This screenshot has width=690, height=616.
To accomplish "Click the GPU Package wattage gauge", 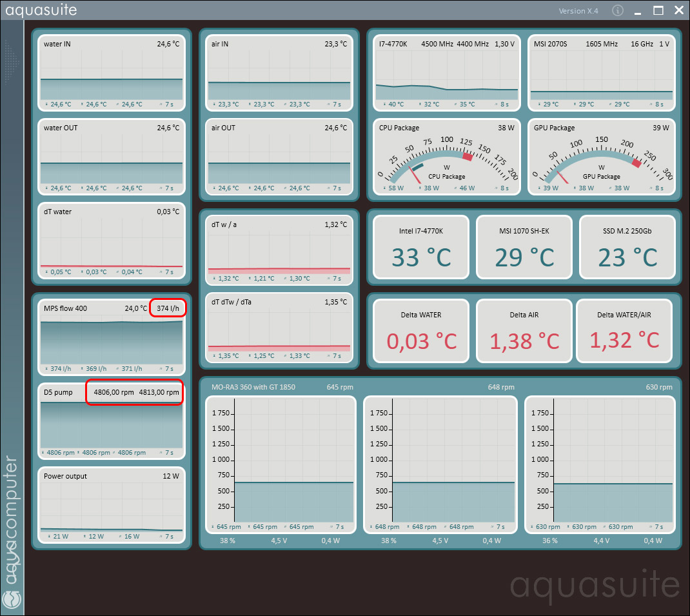I will point(602,157).
